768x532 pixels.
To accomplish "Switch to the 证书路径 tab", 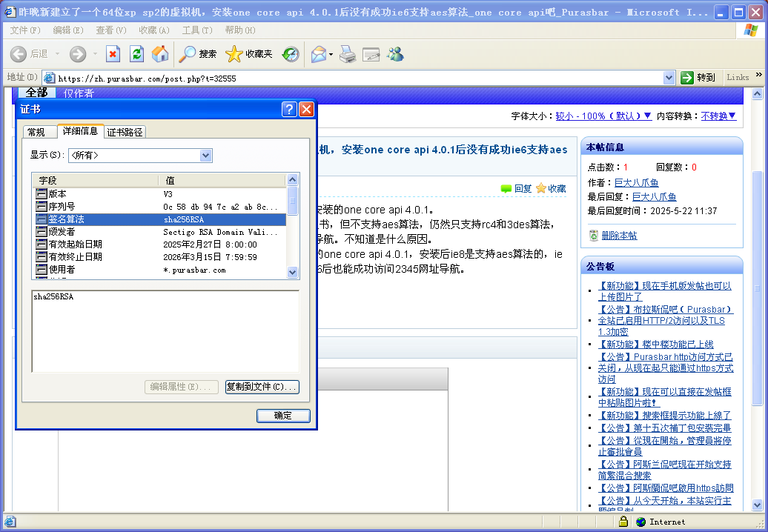I will click(x=125, y=132).
